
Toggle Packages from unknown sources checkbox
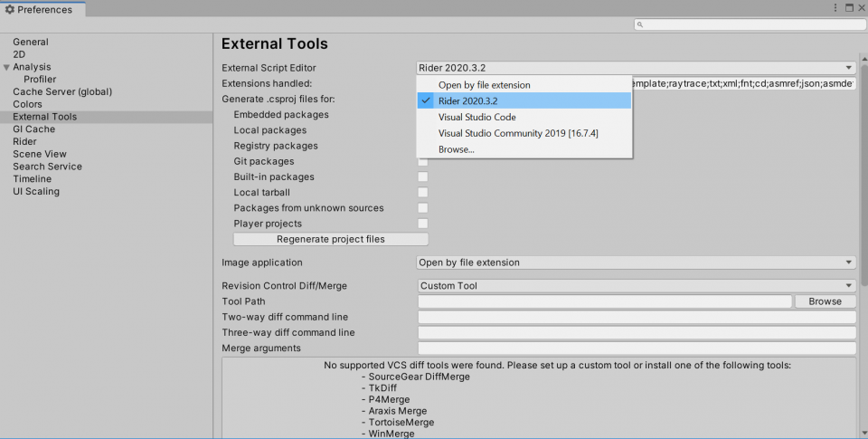point(423,208)
